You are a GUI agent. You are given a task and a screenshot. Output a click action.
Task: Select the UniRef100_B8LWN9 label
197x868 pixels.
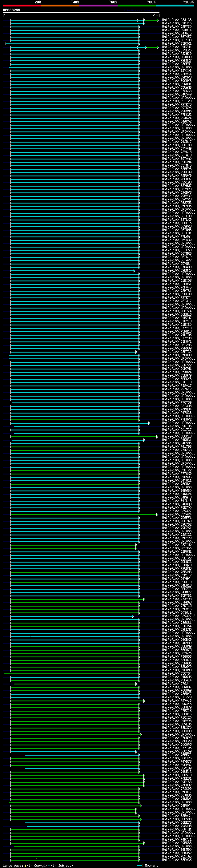[177, 647]
